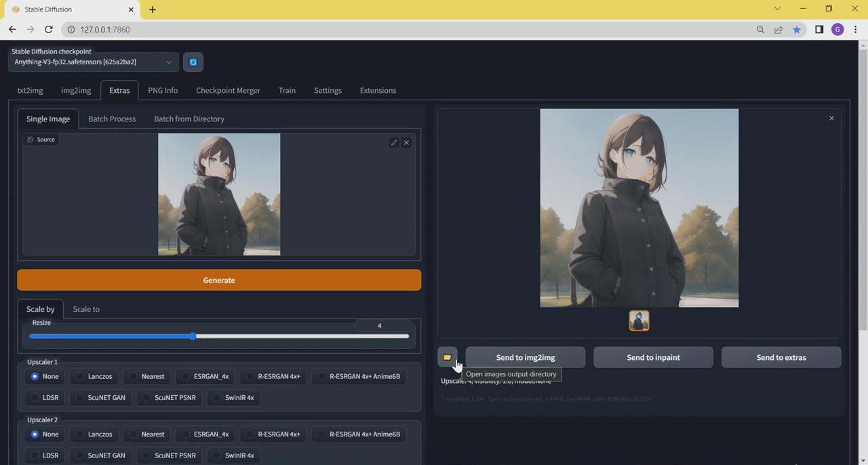Screen dimensions: 868x465
Task: Clear the source image with the X icon
Action: click(x=406, y=142)
